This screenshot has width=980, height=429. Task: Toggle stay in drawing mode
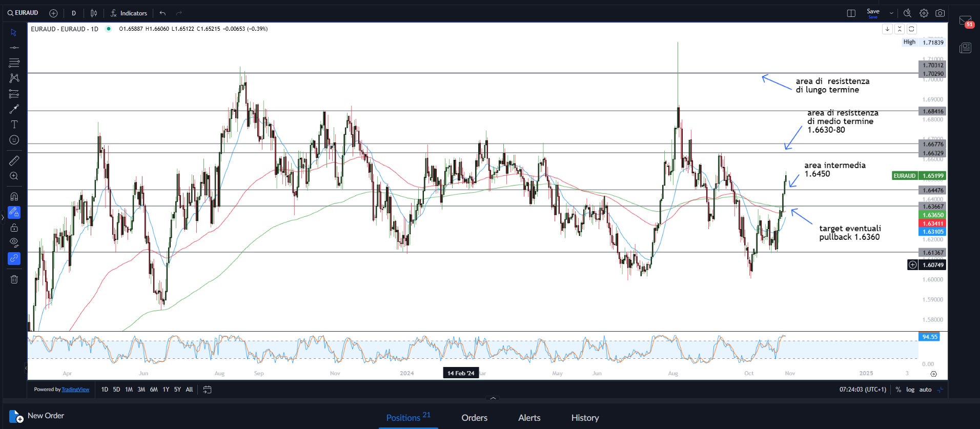(14, 212)
